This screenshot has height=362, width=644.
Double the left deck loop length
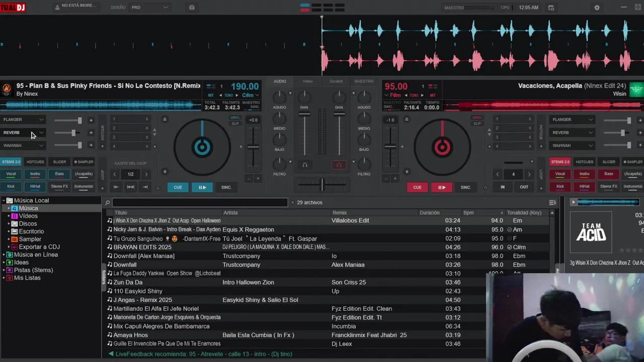146,174
